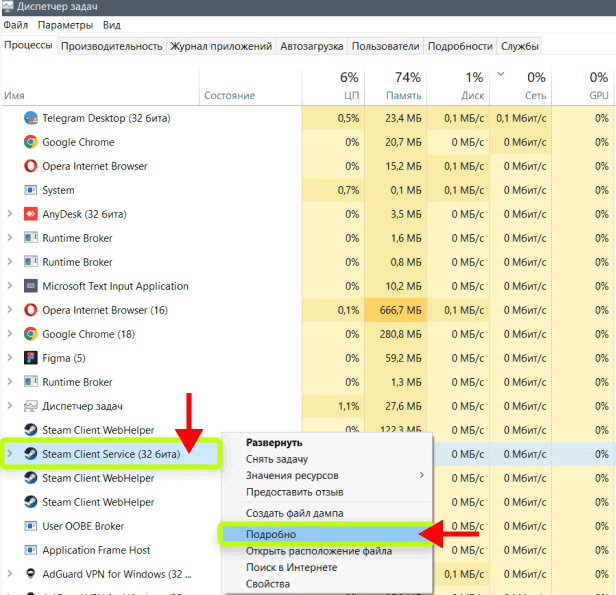Sort by the Сеть column header
The image size is (616, 595).
point(521,87)
